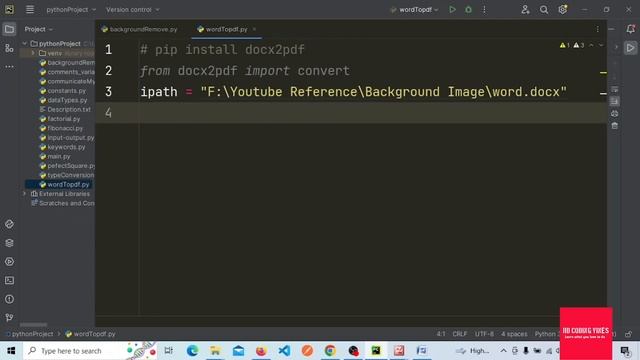This screenshot has width=640, height=360.
Task: Toggle read-only lock icon in status bar
Action: click(x=629, y=334)
